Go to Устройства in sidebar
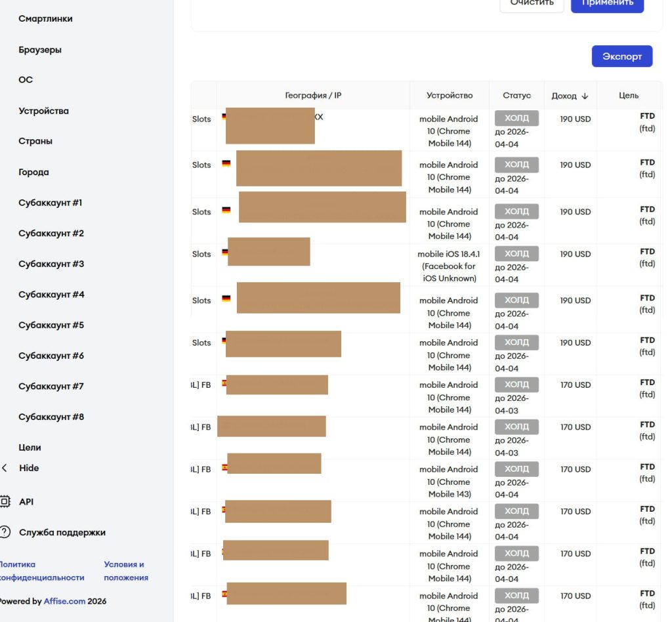 pyautogui.click(x=43, y=111)
